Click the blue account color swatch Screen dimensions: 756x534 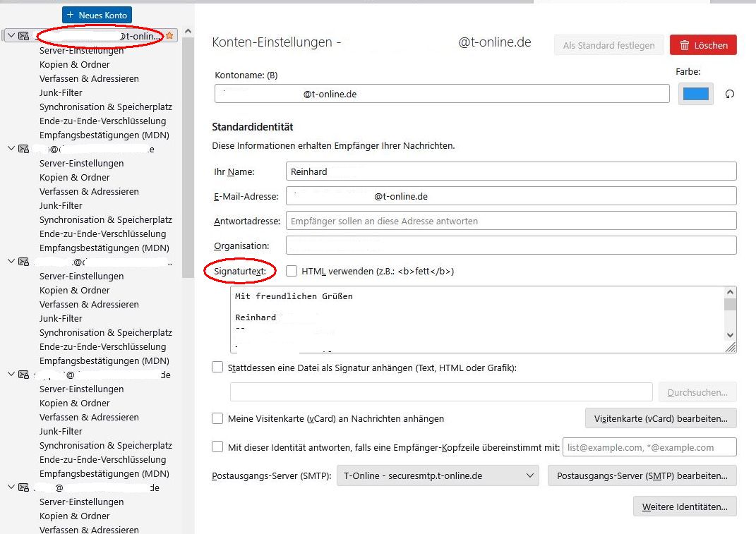696,94
